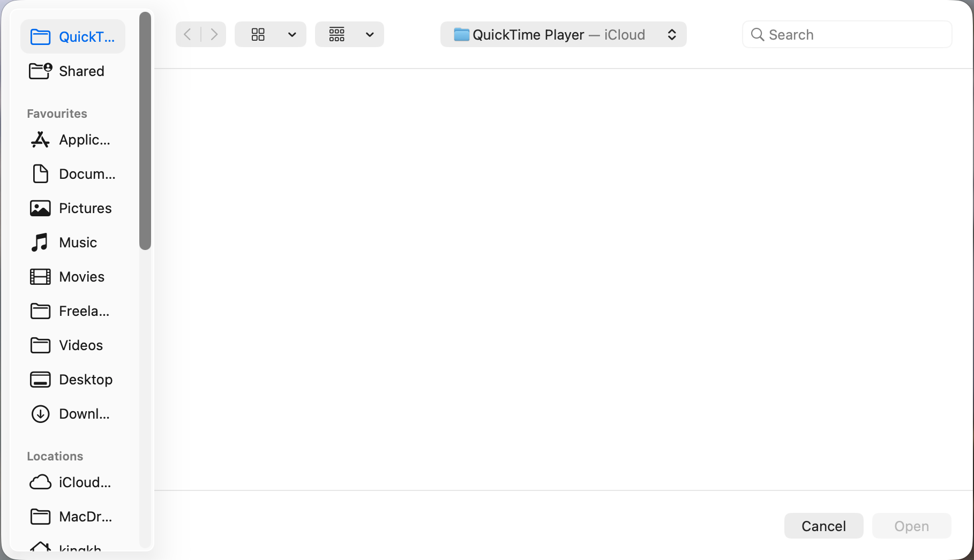The height and width of the screenshot is (560, 974).
Task: Select Desktop label in the sidebar
Action: [x=86, y=380]
